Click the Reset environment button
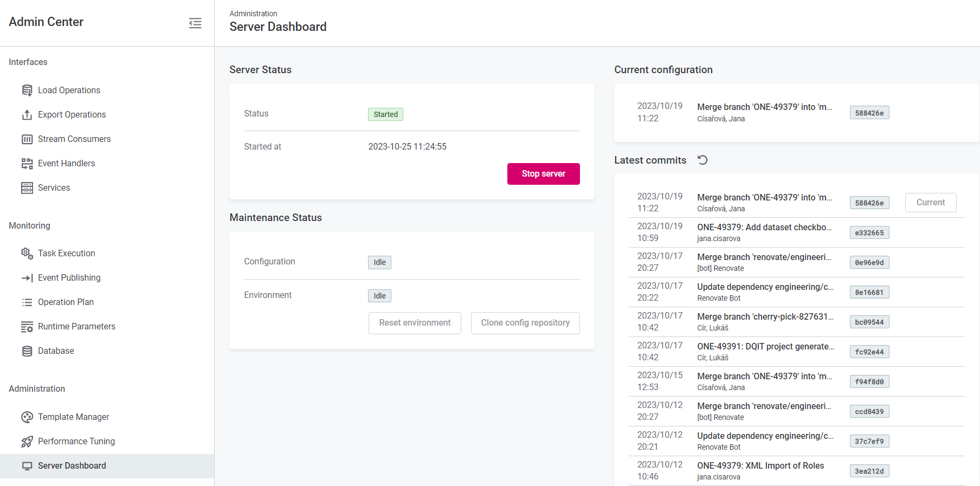The width and height of the screenshot is (980, 486). pos(415,323)
